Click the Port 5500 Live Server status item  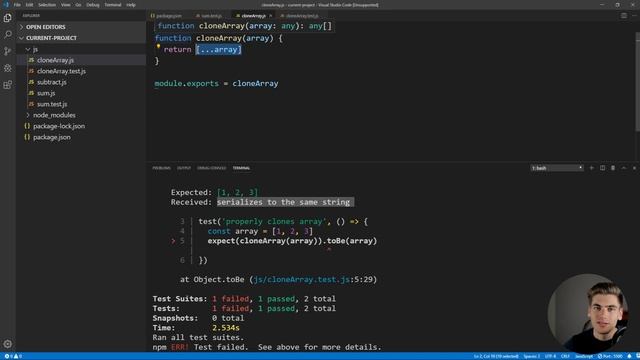click(610, 356)
